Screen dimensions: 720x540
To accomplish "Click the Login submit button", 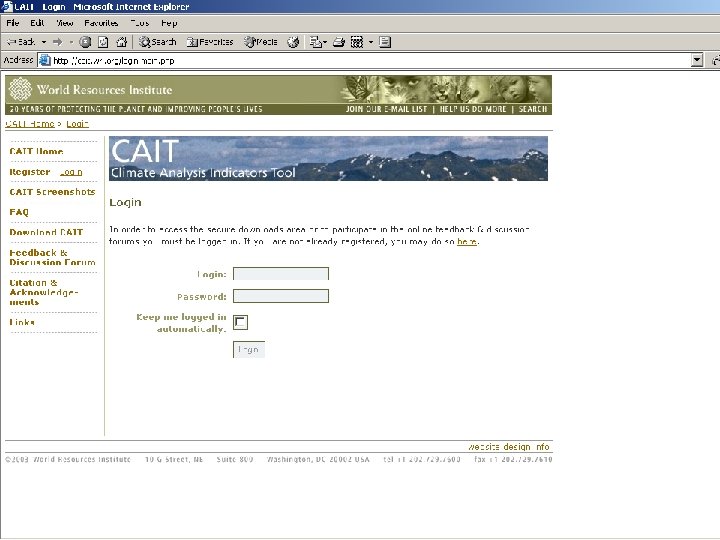I will tap(249, 349).
